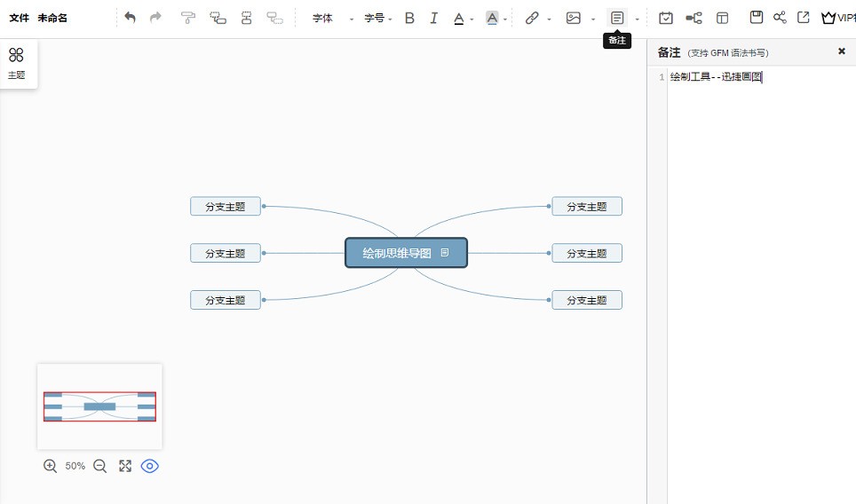Click the undo arrow icon
The height and width of the screenshot is (504, 856).
pos(130,18)
